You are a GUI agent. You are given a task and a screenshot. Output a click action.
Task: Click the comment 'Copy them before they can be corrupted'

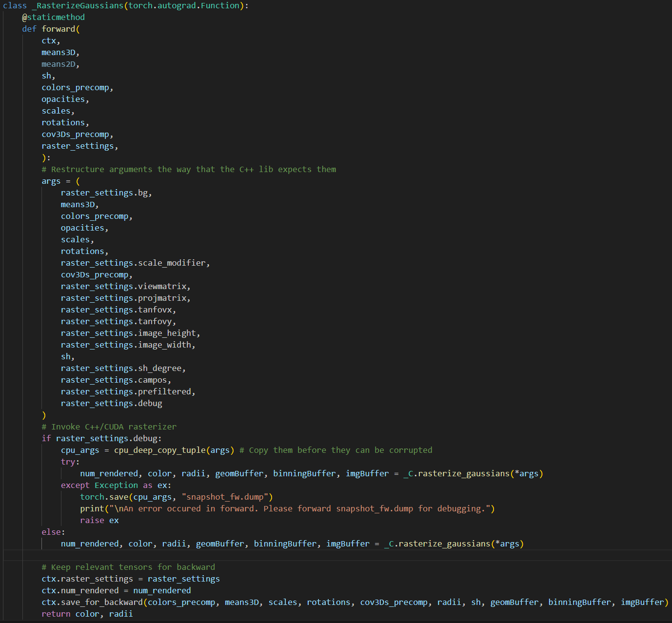(336, 450)
